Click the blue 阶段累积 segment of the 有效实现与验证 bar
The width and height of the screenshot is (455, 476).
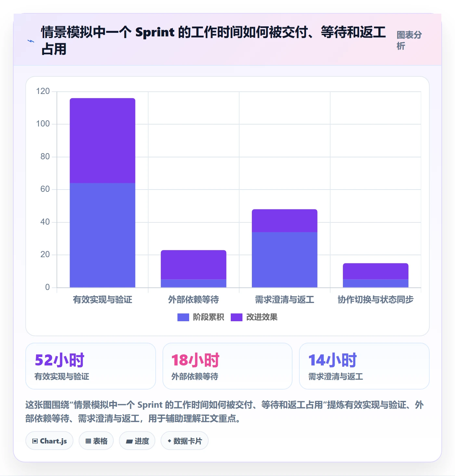[x=102, y=235]
